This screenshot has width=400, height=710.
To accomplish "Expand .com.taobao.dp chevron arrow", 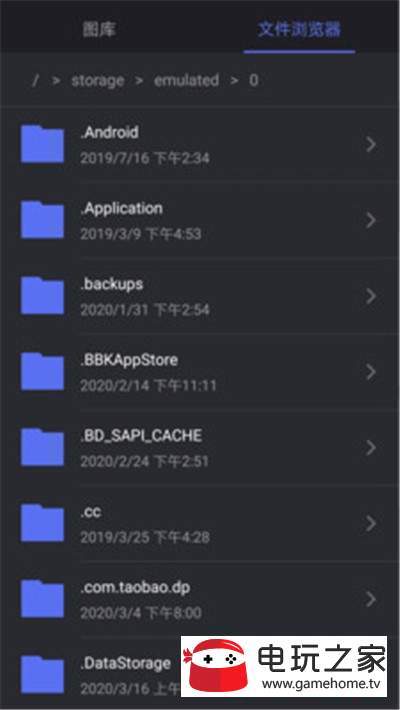I will 371,599.
